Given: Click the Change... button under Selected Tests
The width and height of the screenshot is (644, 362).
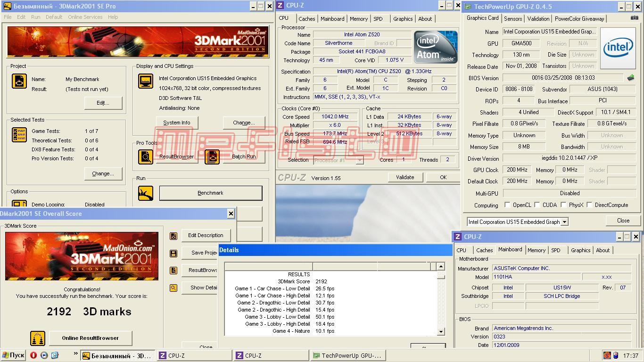Looking at the screenshot, I should click(x=103, y=173).
